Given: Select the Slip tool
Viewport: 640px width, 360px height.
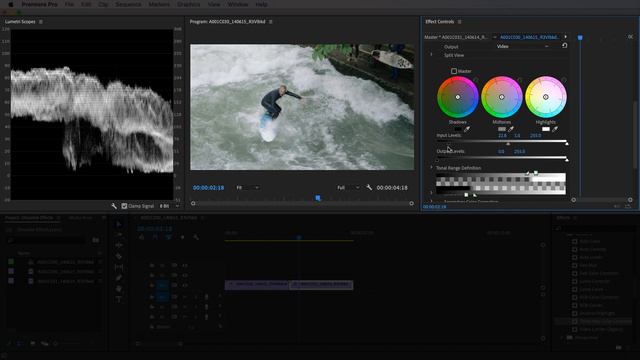Looking at the screenshot, I should point(119,267).
